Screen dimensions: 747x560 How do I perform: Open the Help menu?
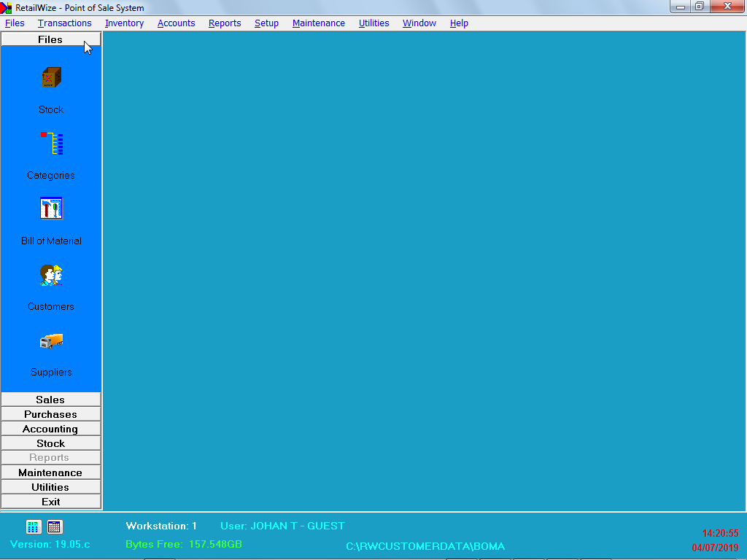[x=459, y=23]
